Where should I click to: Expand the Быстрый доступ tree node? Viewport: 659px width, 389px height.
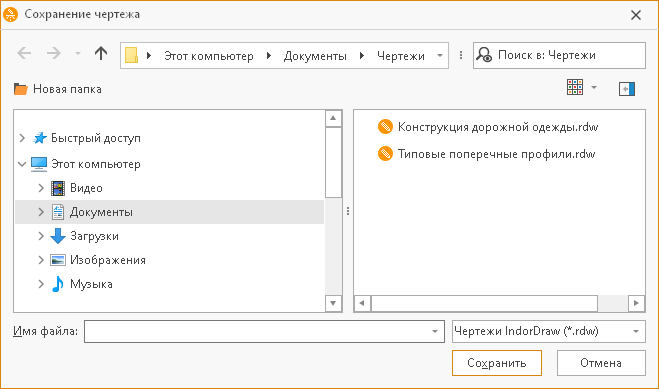[22, 138]
